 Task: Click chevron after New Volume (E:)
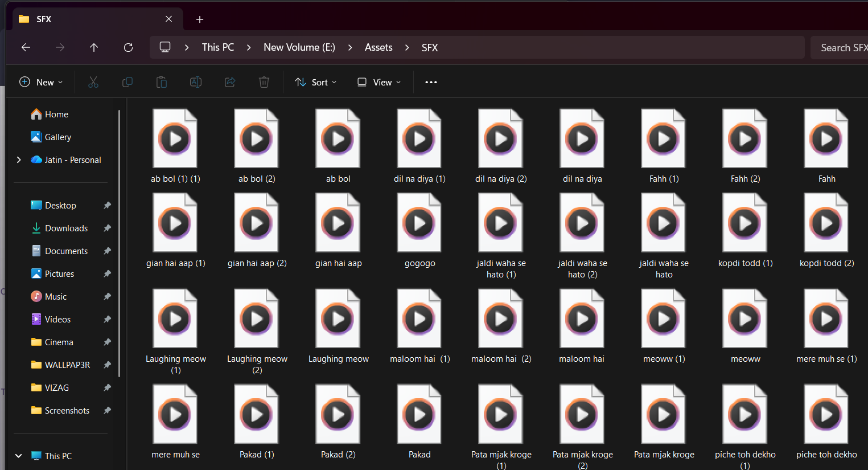(x=349, y=47)
